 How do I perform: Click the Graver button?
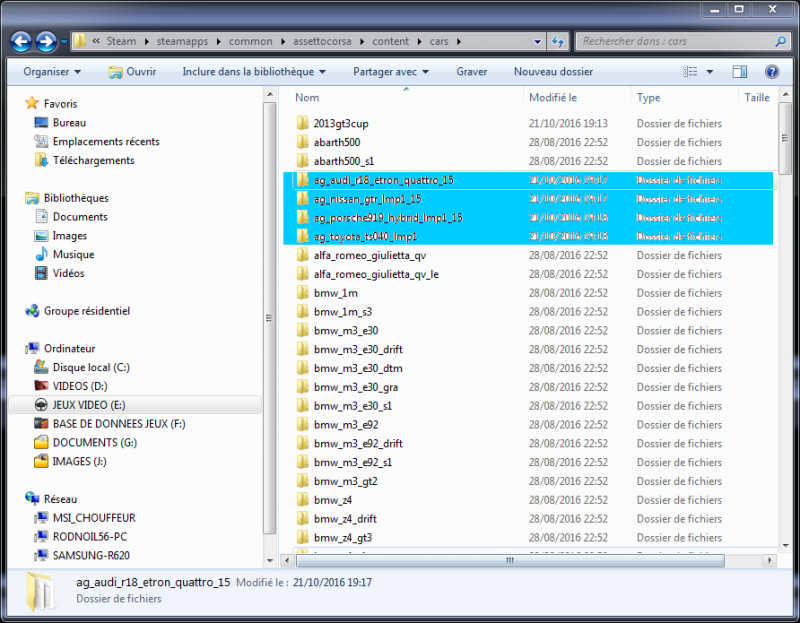pos(471,71)
